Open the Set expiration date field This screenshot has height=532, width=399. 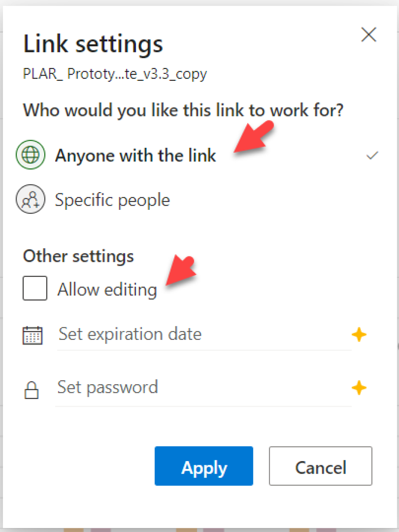129,334
